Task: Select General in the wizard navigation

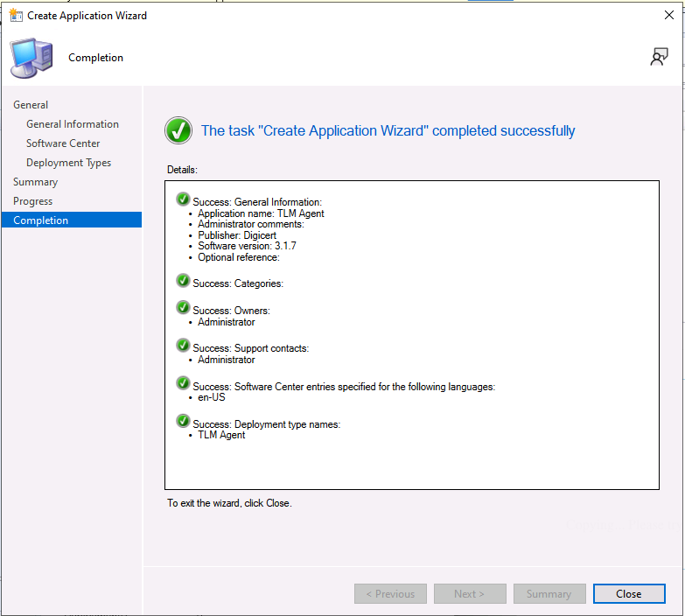Action: pyautogui.click(x=31, y=105)
